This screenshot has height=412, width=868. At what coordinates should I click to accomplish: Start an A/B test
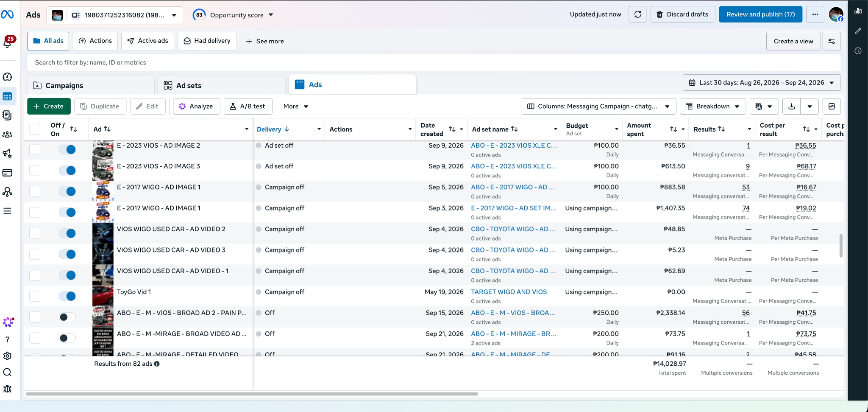pyautogui.click(x=248, y=107)
